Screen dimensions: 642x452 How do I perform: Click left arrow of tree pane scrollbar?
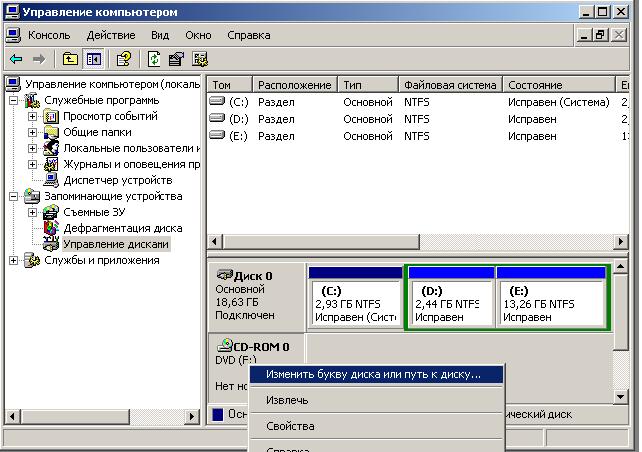[x=12, y=417]
